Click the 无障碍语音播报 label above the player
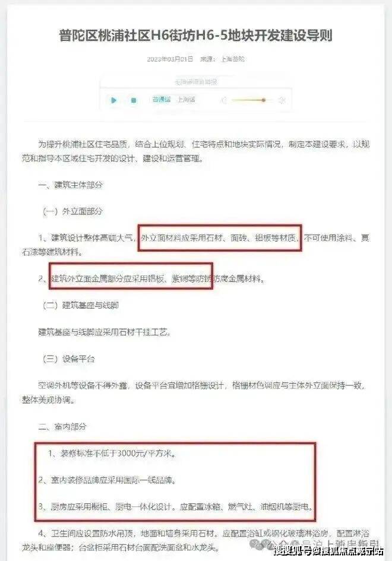The height and width of the screenshot is (561, 392). (x=196, y=82)
